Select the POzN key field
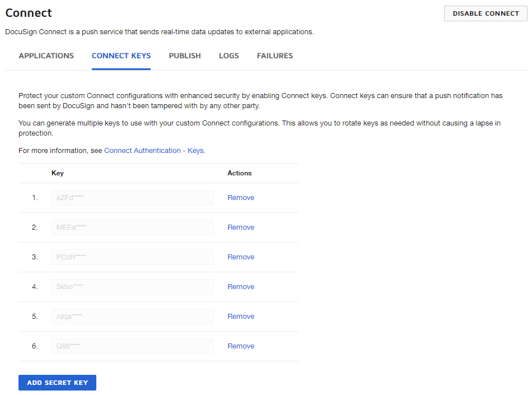 point(132,257)
